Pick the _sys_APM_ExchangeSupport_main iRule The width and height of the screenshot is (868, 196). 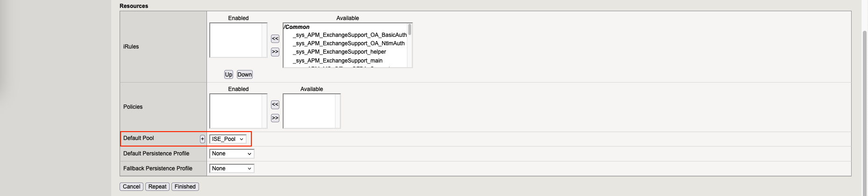click(337, 61)
